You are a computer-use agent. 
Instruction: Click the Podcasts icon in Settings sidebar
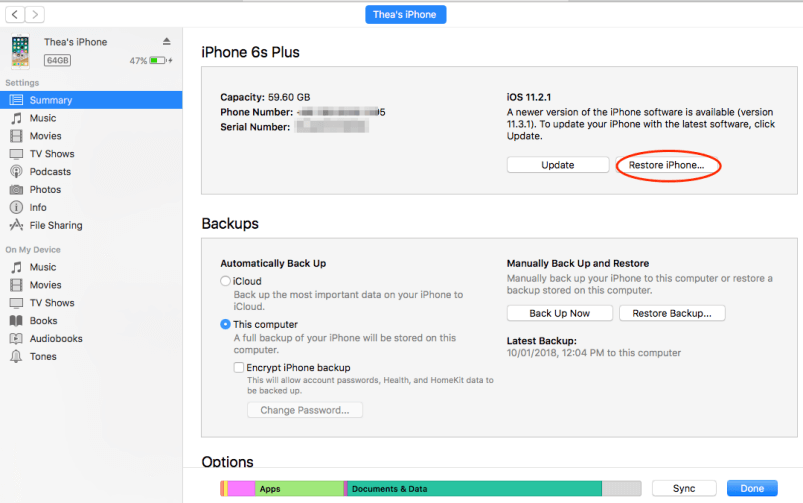tap(16, 172)
